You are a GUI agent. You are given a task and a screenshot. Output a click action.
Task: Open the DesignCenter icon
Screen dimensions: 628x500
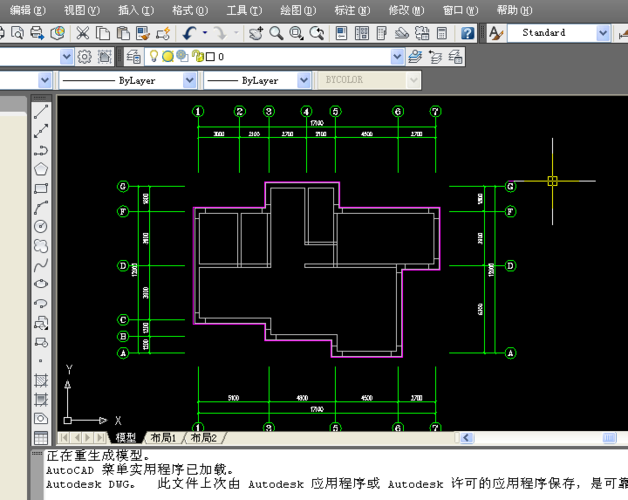tap(362, 33)
